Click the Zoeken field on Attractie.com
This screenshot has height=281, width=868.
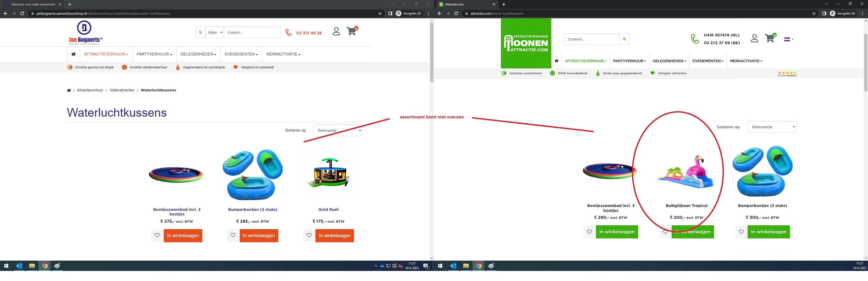click(592, 39)
